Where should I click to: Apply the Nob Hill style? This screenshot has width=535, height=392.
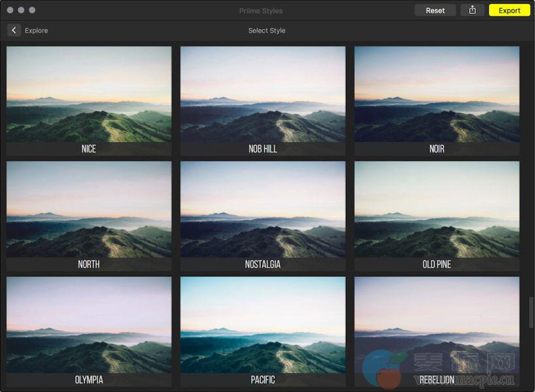click(263, 95)
